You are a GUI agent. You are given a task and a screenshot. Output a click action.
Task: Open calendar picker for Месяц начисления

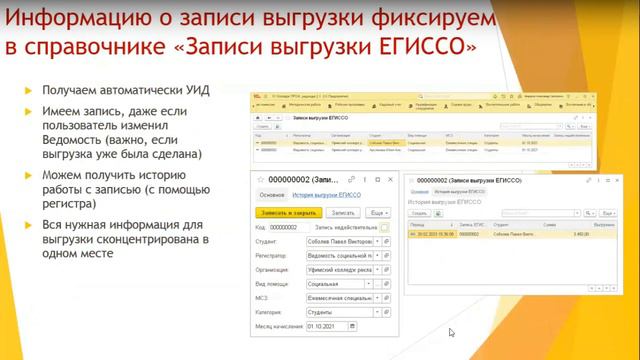[352, 326]
